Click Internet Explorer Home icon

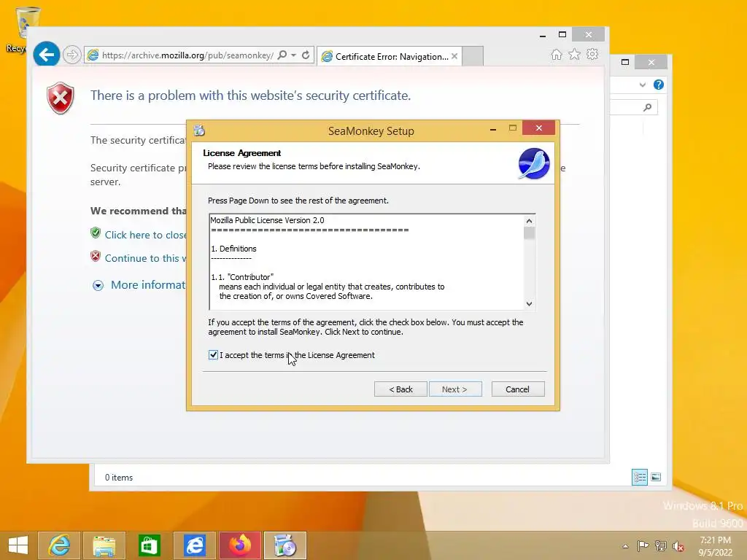[556, 54]
